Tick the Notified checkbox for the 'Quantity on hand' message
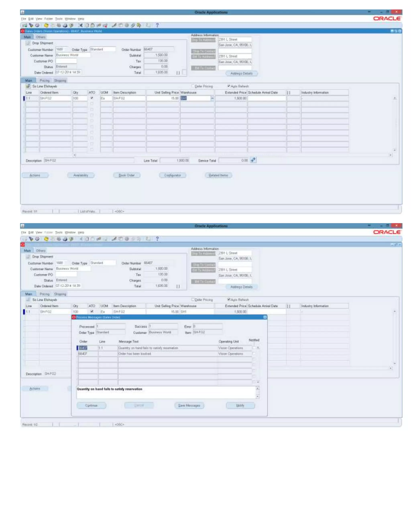Screen dimensions: 411x532 (x=254, y=348)
